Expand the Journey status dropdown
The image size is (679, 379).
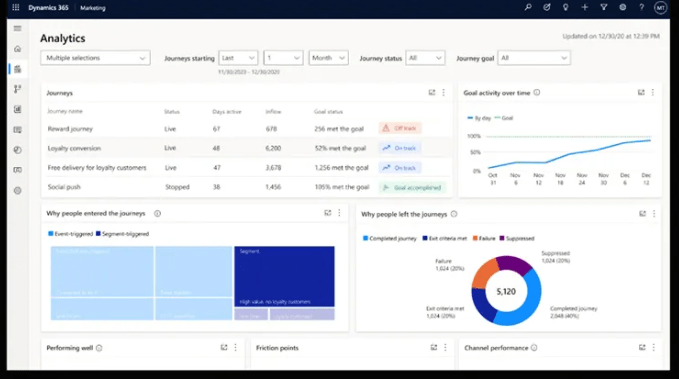coord(425,58)
